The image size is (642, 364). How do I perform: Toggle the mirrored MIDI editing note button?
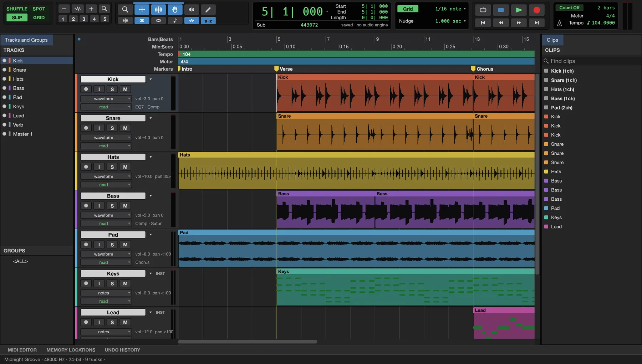point(175,21)
